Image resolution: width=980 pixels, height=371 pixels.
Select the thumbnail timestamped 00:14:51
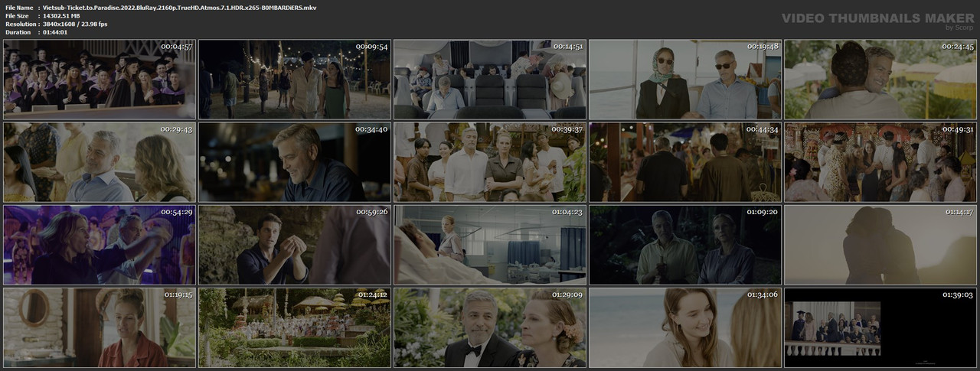coord(490,80)
